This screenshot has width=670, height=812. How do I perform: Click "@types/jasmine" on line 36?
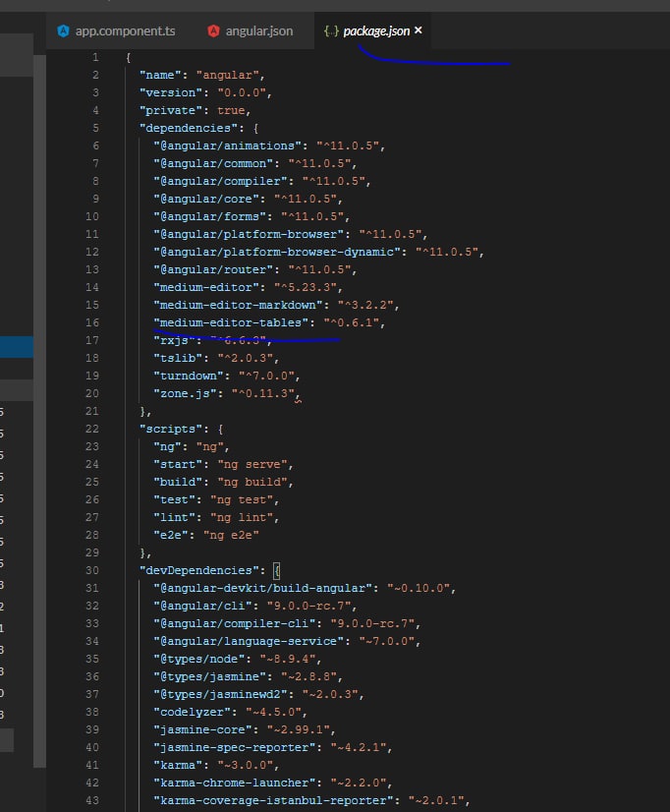(x=210, y=676)
